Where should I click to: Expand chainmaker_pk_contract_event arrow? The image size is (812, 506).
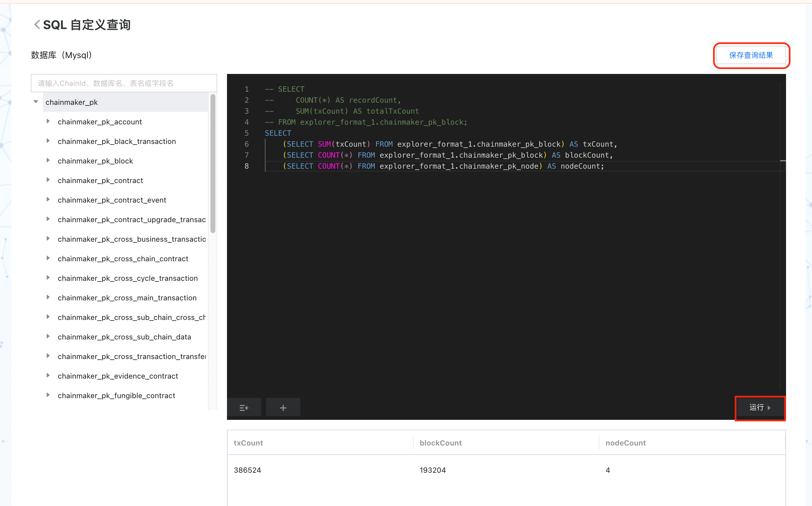tap(48, 200)
